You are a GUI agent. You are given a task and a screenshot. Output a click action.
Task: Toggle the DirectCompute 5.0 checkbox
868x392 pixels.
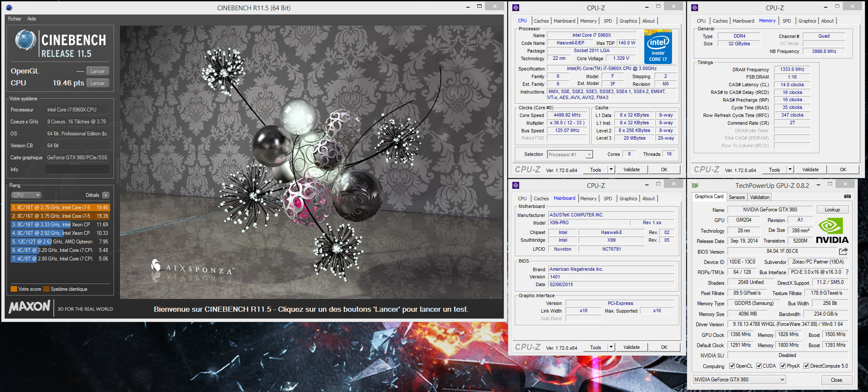point(806,366)
